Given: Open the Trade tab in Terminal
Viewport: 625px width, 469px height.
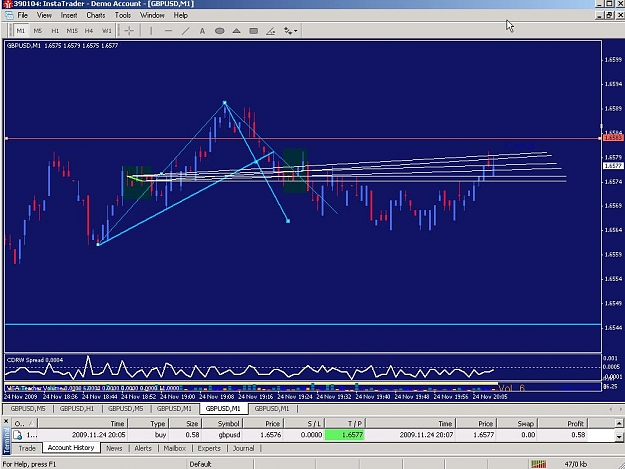Looking at the screenshot, I should (x=27, y=448).
